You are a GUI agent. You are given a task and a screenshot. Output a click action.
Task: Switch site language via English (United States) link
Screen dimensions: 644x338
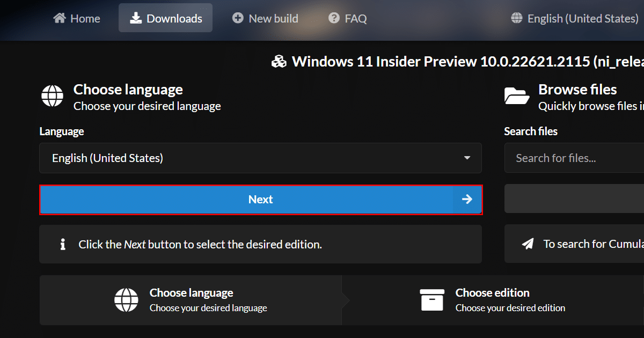pyautogui.click(x=583, y=18)
